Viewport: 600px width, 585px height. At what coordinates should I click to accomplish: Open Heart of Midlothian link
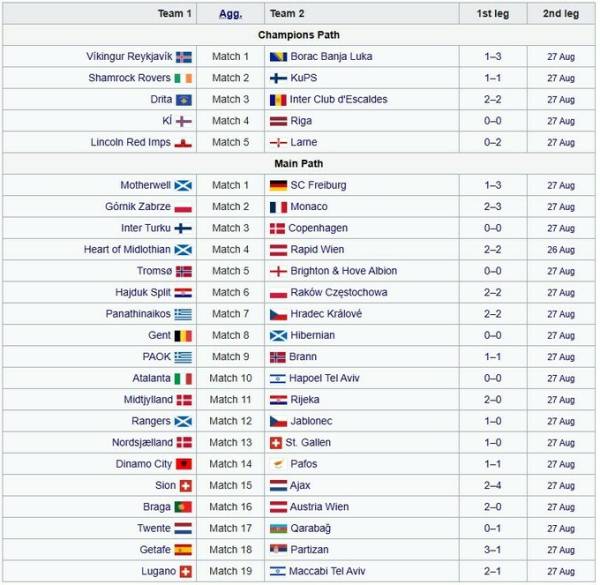[127, 249]
